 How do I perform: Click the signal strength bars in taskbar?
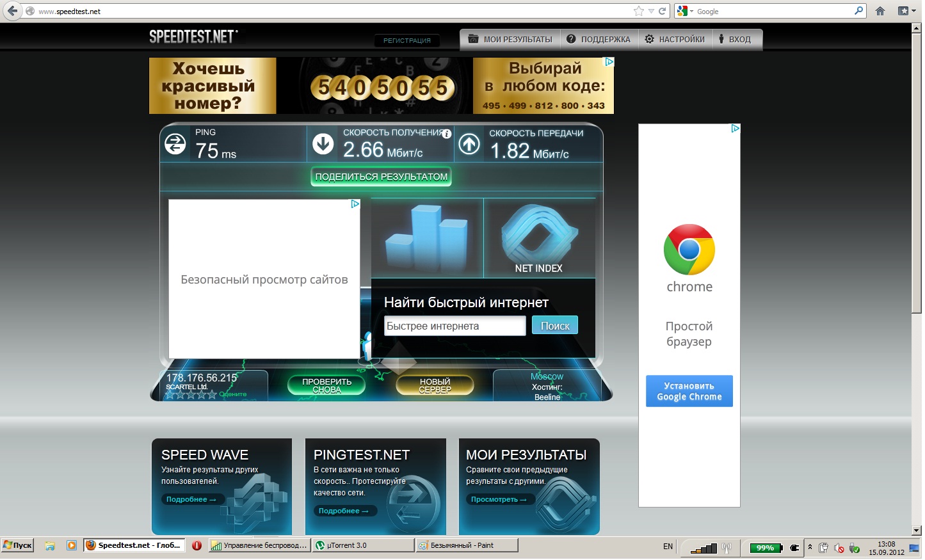(704, 548)
